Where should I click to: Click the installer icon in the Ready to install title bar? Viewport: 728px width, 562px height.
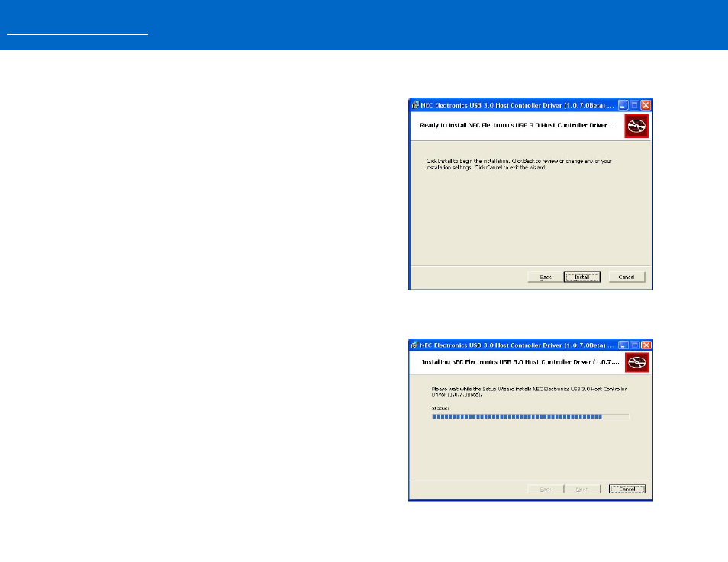[x=415, y=105]
